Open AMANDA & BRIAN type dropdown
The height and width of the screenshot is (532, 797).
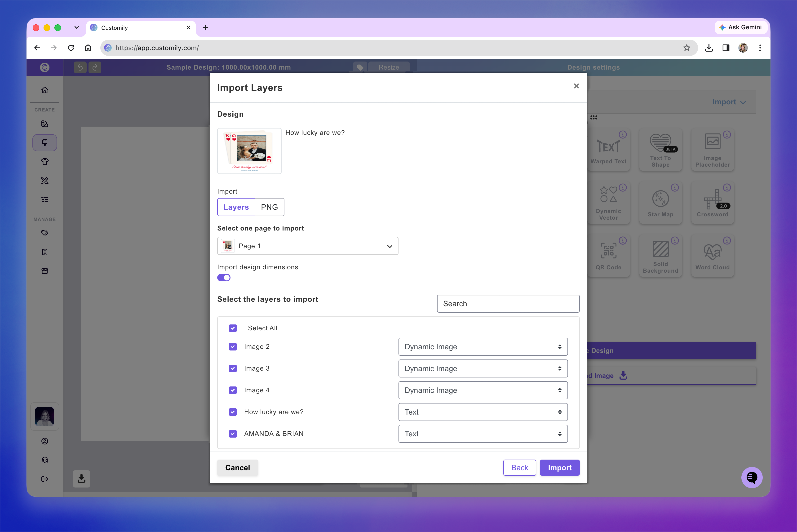[x=483, y=434]
